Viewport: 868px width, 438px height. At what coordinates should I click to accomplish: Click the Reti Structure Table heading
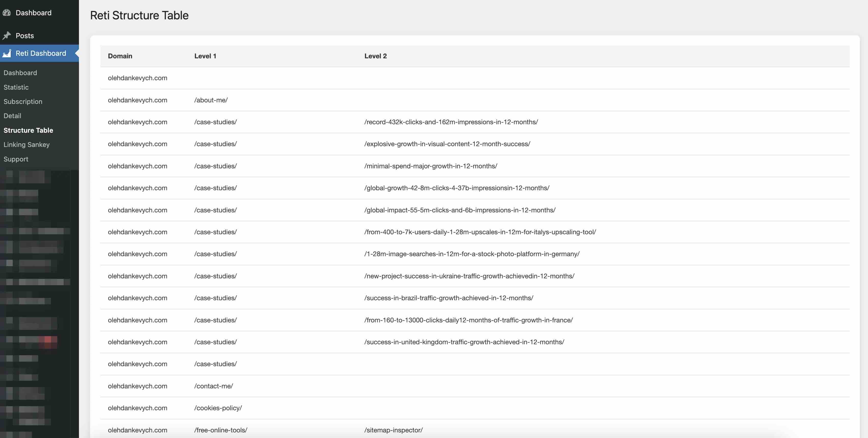pyautogui.click(x=139, y=16)
